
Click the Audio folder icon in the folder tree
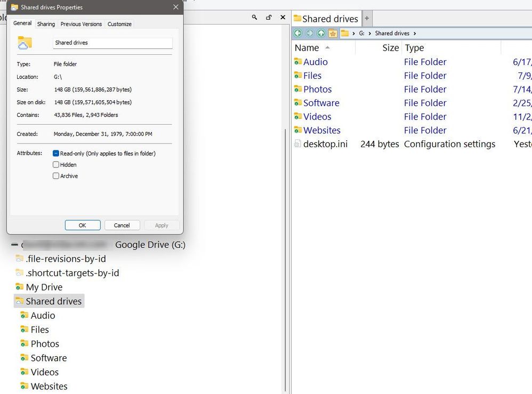coord(24,315)
